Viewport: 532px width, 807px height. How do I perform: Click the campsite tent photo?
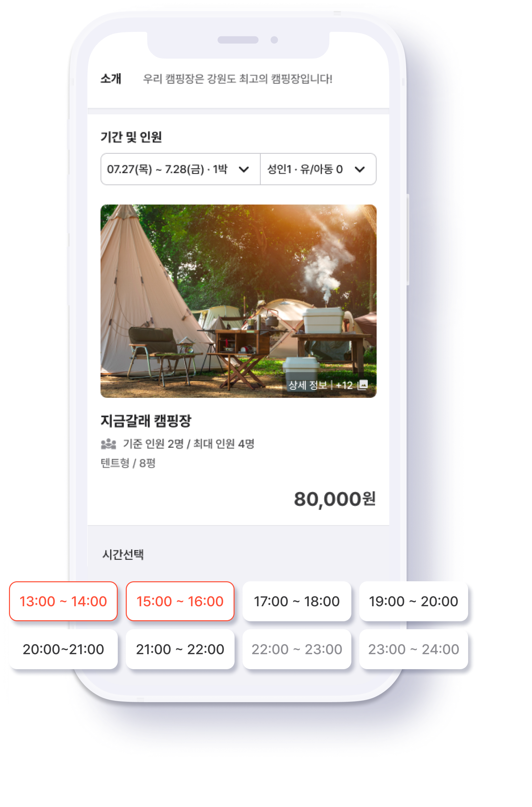(x=239, y=301)
